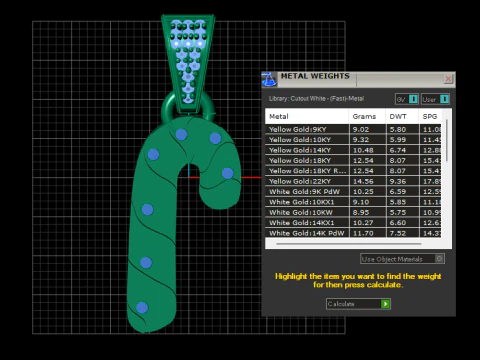Click the 10.25 grams cell

(x=367, y=192)
